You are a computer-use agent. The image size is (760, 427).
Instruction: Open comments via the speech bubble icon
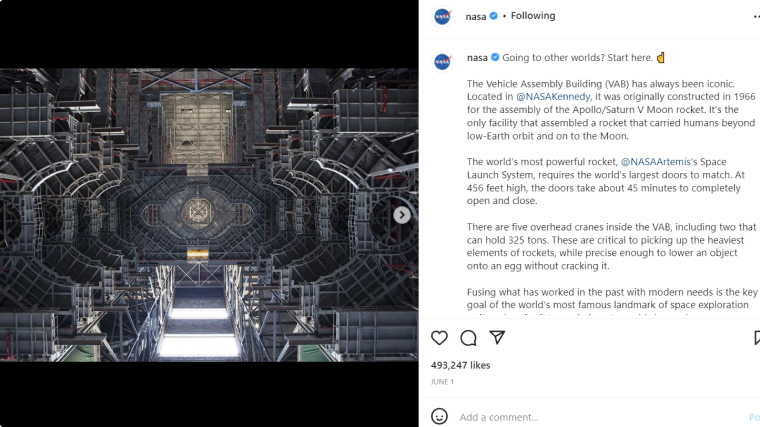point(468,338)
